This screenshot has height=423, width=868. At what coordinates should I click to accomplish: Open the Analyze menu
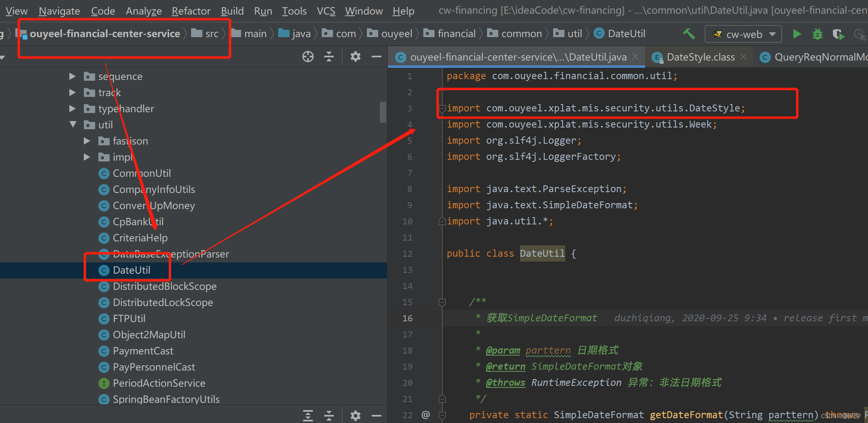tap(144, 11)
